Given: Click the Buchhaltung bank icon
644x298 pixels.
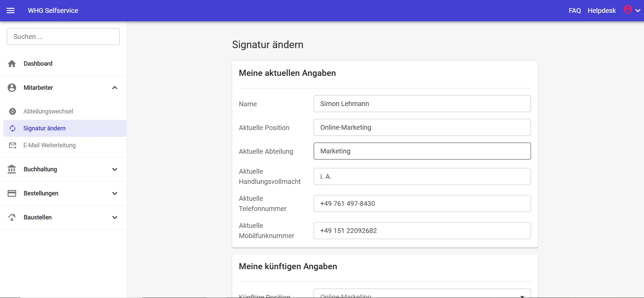Looking at the screenshot, I should click(12, 169).
